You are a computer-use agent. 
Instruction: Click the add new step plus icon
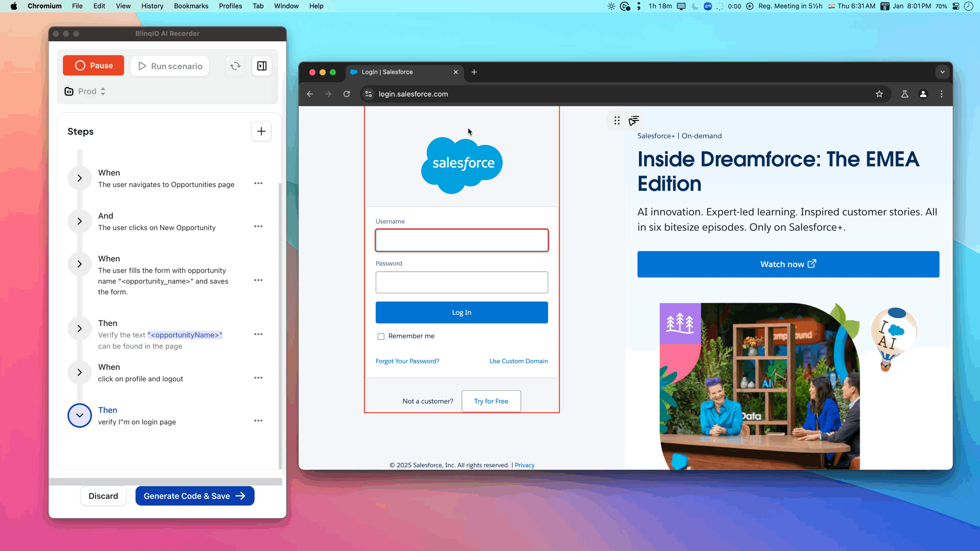[261, 131]
